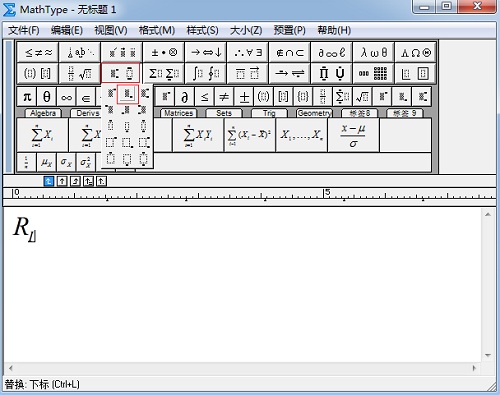Image resolution: width=500 pixels, height=395 pixels.
Task: Switch to the Trig tab
Action: [x=269, y=113]
